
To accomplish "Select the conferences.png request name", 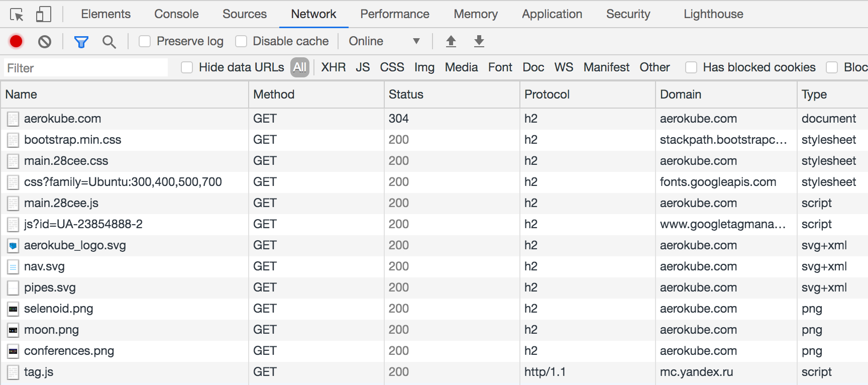I will [69, 351].
